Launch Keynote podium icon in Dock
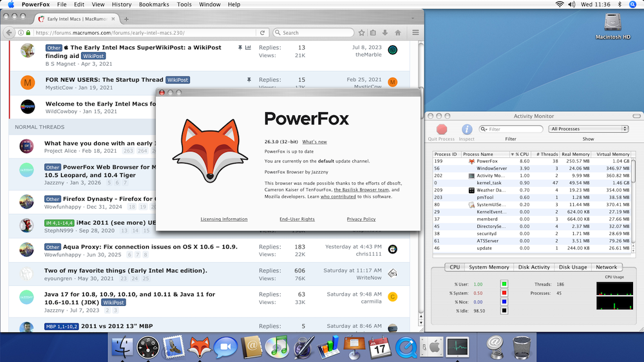 [354, 348]
